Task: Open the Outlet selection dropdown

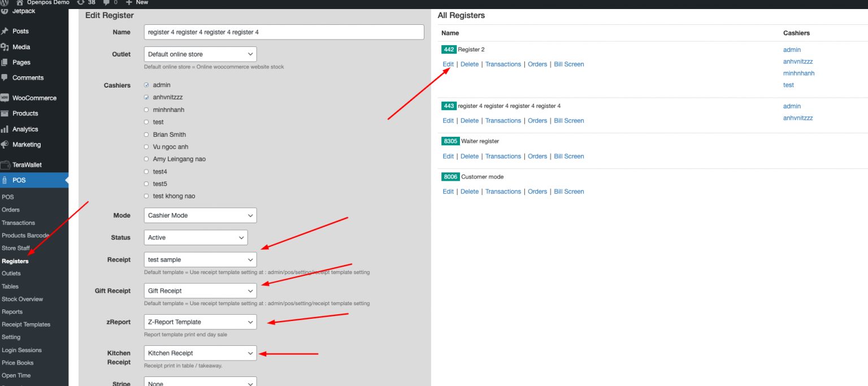Action: (x=200, y=54)
